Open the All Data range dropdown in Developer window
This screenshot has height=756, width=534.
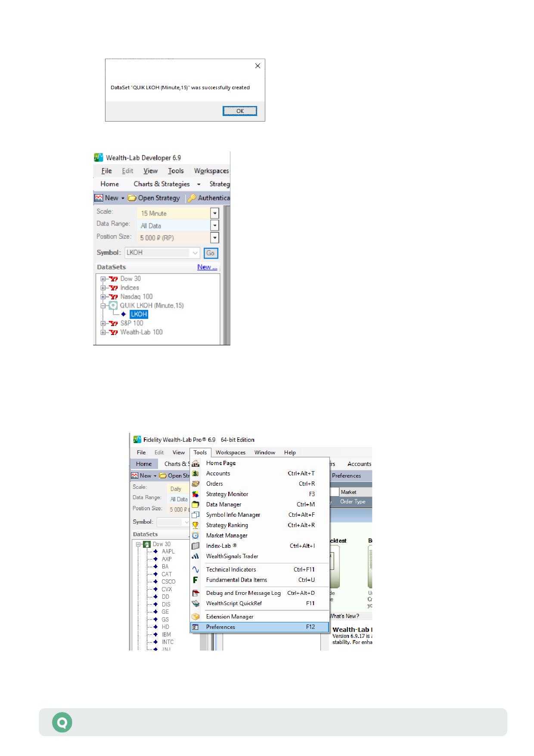tap(214, 225)
